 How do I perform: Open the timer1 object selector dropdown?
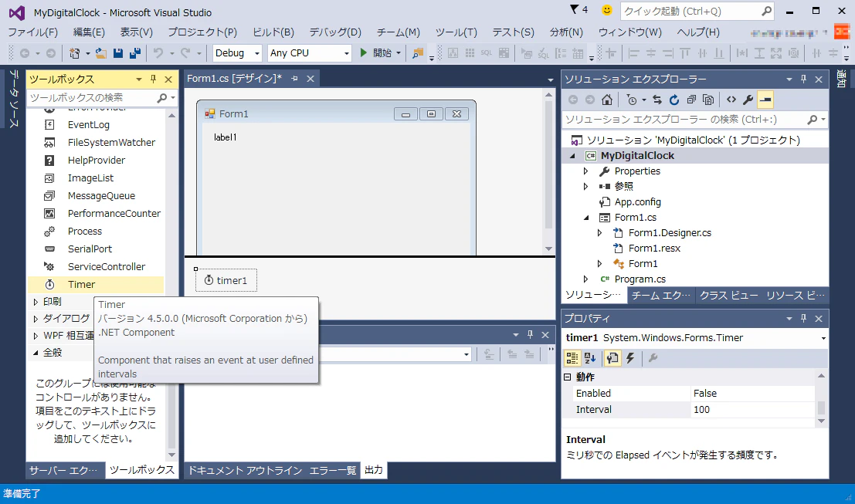(x=823, y=338)
